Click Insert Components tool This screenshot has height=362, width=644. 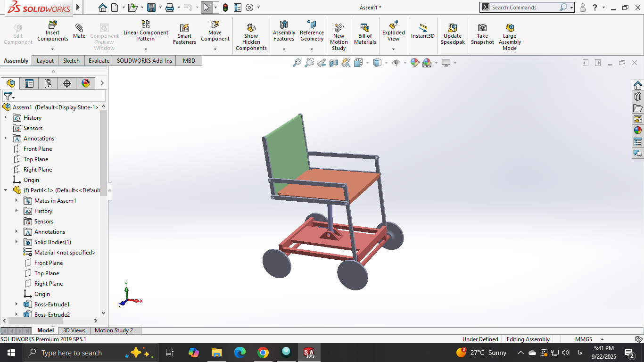(53, 31)
